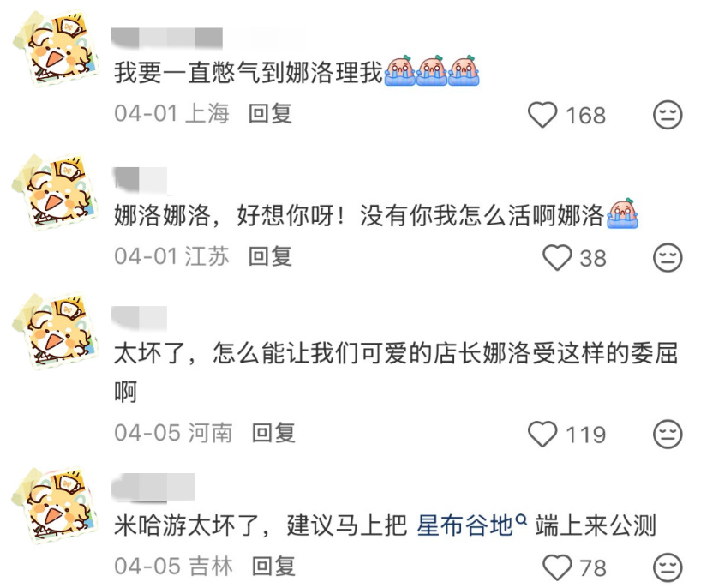Open fourth commenter's avatar profile
The width and height of the screenshot is (713, 588).
(x=55, y=505)
